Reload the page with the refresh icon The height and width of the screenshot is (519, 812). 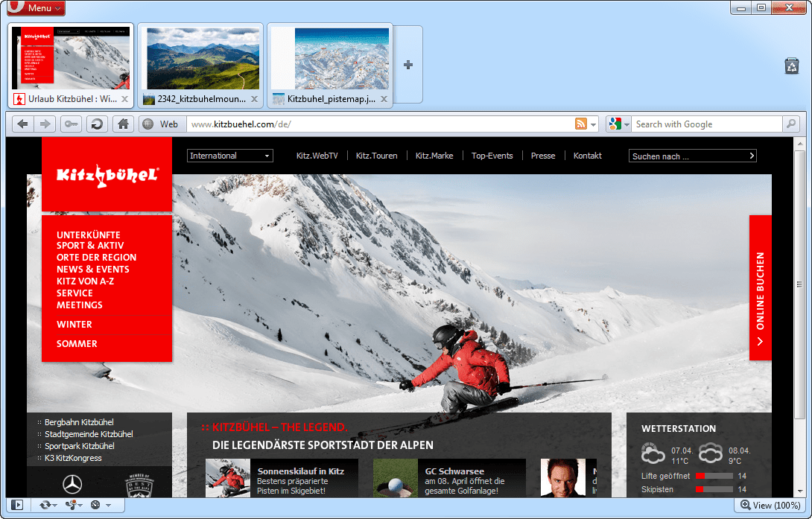click(x=97, y=124)
